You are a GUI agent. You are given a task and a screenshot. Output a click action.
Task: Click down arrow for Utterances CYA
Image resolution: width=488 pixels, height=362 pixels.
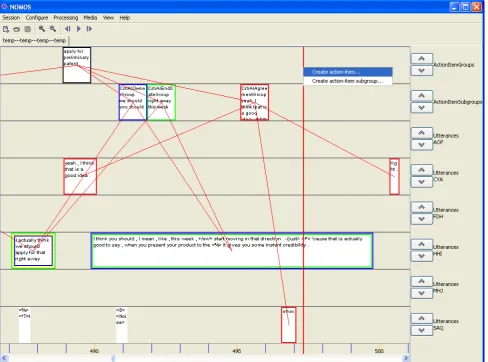(421, 182)
